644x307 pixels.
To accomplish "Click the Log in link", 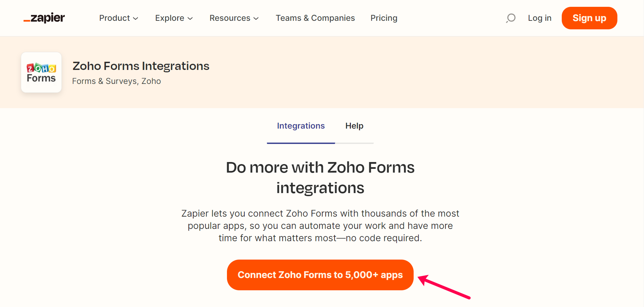I will click(x=539, y=18).
